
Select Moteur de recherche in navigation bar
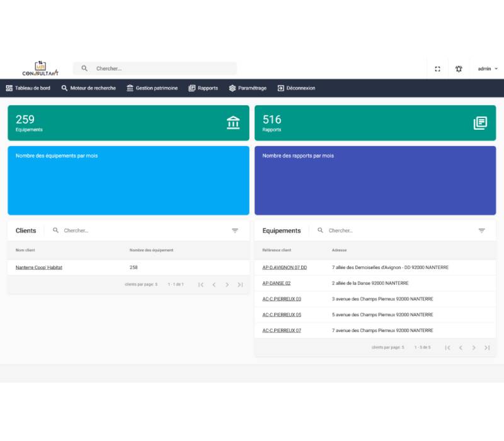click(x=88, y=88)
